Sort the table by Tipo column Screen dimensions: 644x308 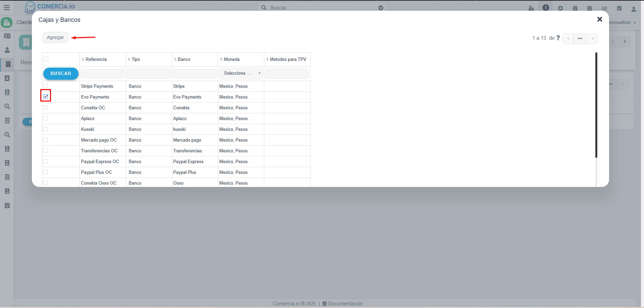tap(134, 59)
